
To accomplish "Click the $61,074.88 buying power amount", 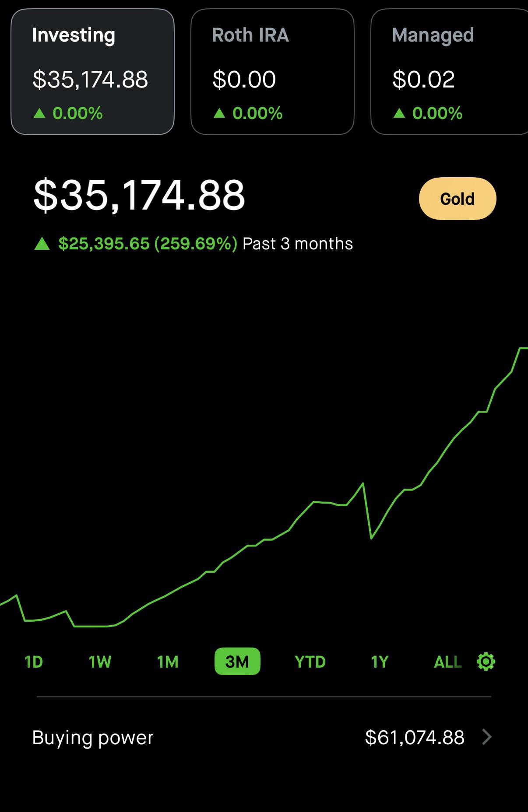I will coord(415,738).
